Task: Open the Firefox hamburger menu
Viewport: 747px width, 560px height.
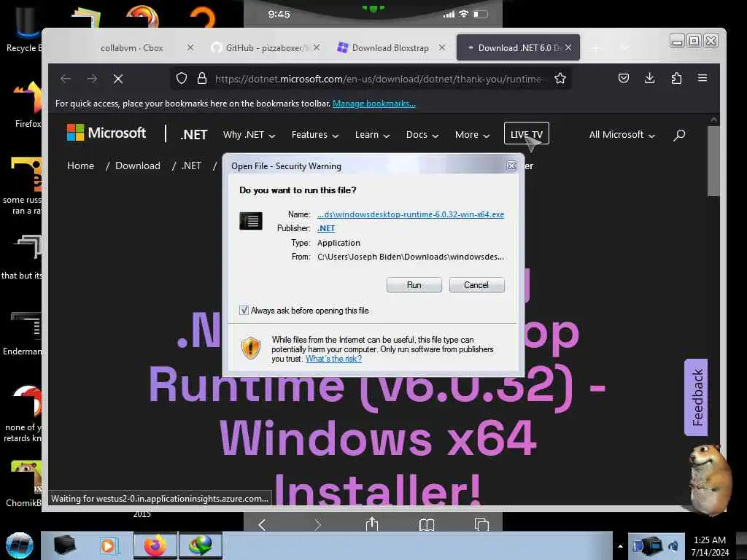Action: coord(703,78)
